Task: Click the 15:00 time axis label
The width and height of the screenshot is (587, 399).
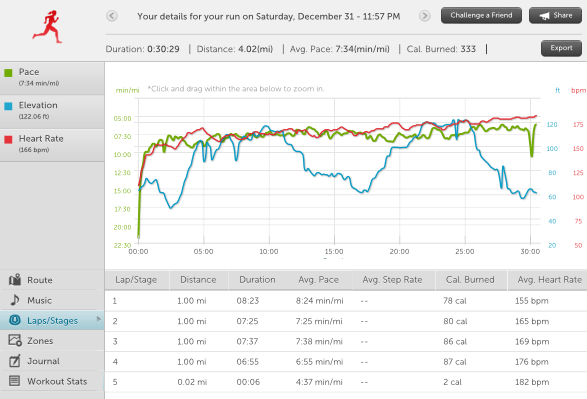Action: click(334, 251)
